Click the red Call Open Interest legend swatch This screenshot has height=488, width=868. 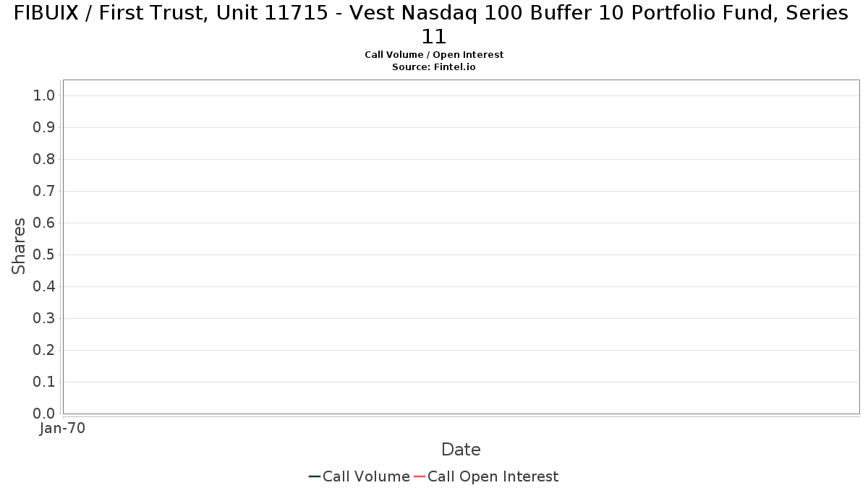[419, 476]
